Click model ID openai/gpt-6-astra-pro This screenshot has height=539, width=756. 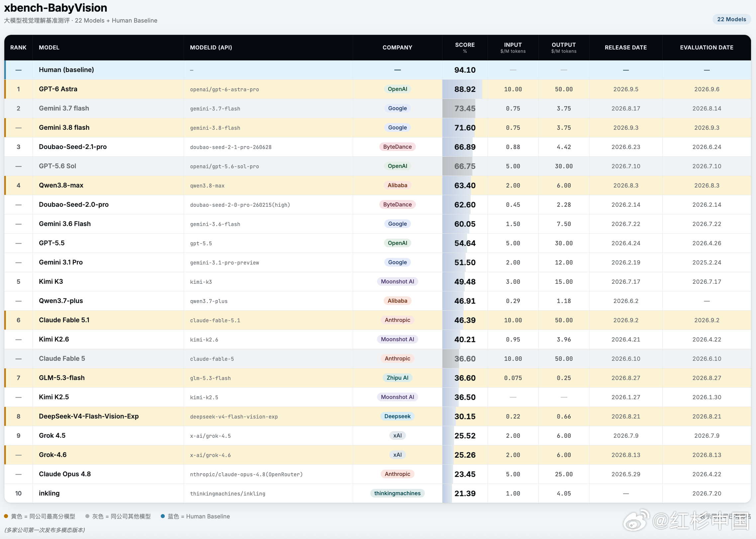pos(225,89)
